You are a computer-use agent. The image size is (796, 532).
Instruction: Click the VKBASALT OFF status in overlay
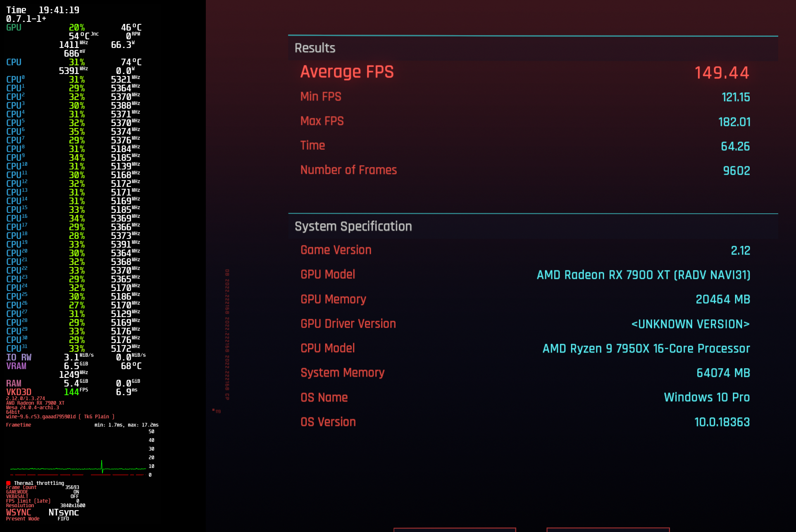[x=74, y=496]
